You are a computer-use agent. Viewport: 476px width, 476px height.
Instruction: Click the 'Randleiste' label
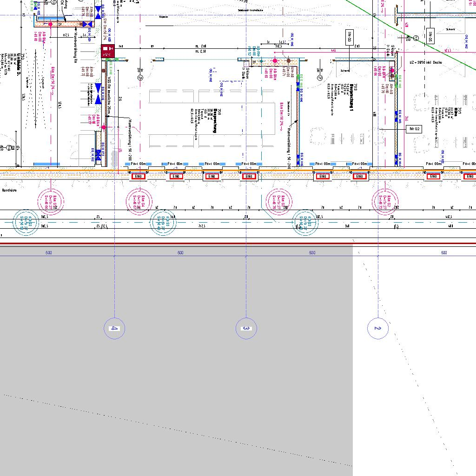click(x=9, y=190)
